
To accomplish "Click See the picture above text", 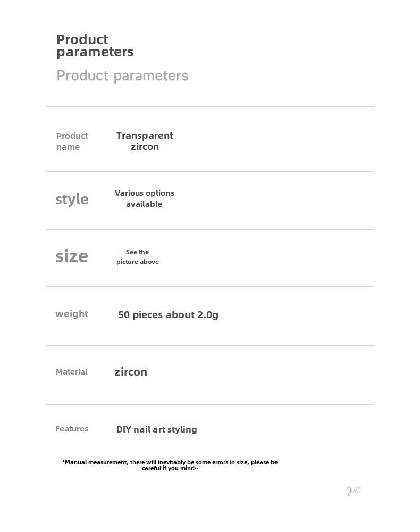I will tap(138, 257).
